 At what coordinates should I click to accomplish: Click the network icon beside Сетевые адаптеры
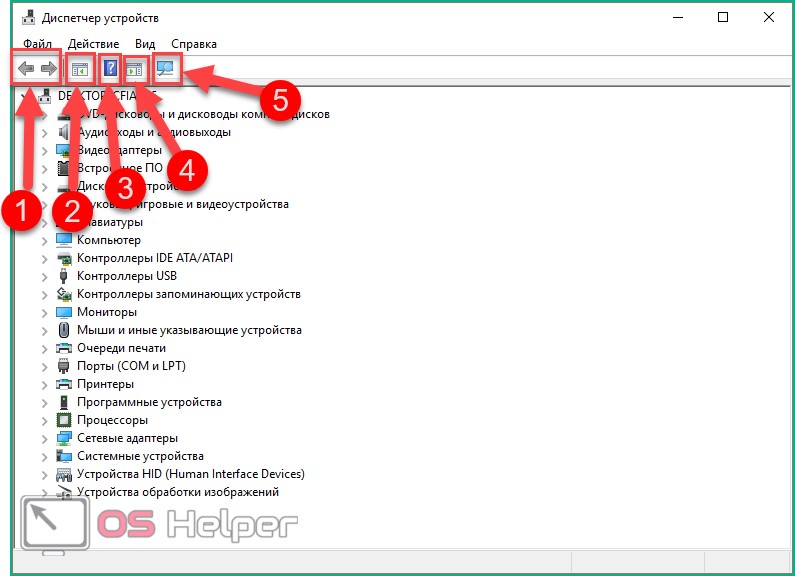64,438
